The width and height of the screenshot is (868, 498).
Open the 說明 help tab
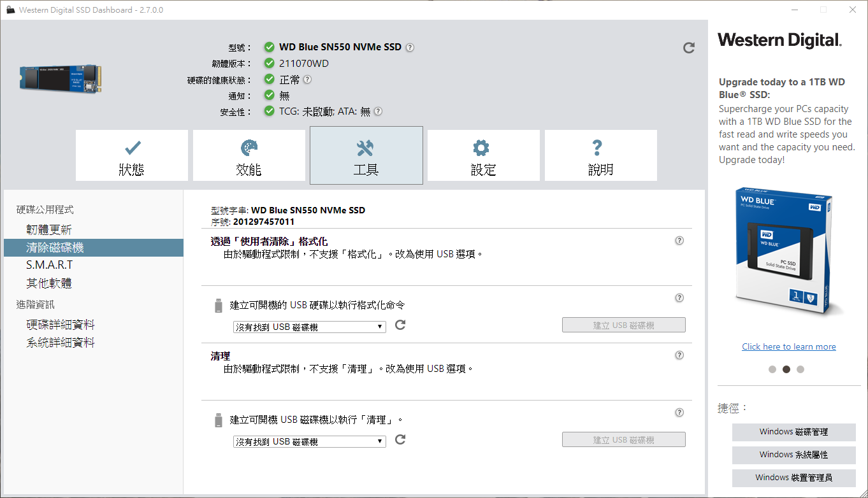coord(600,156)
